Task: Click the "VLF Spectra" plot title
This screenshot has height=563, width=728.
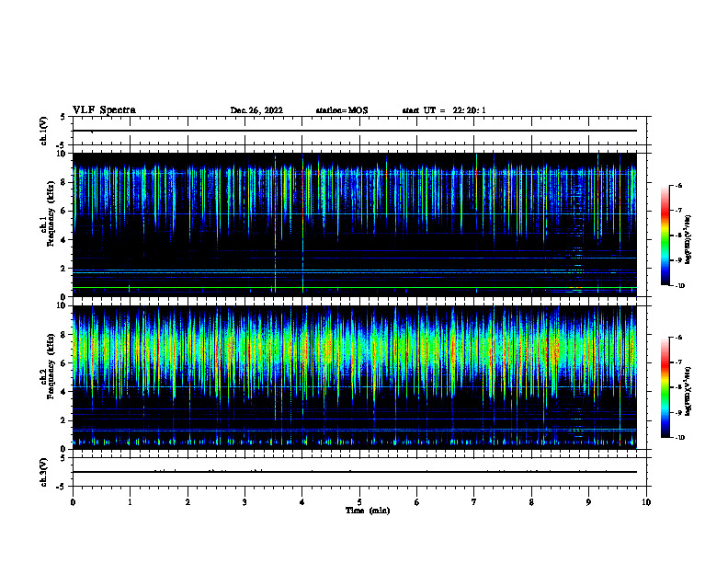Action: [104, 110]
